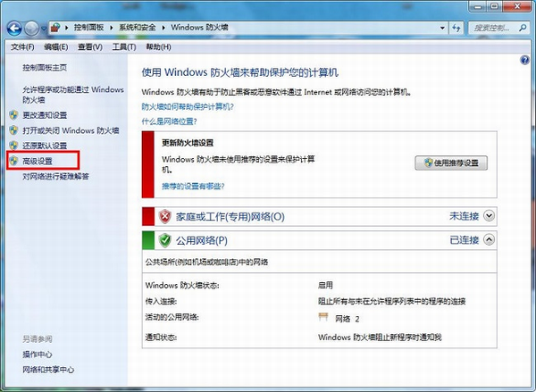Viewport: 536px width, 392px height.
Task: Open the 编辑(E) menu
Action: pos(56,46)
